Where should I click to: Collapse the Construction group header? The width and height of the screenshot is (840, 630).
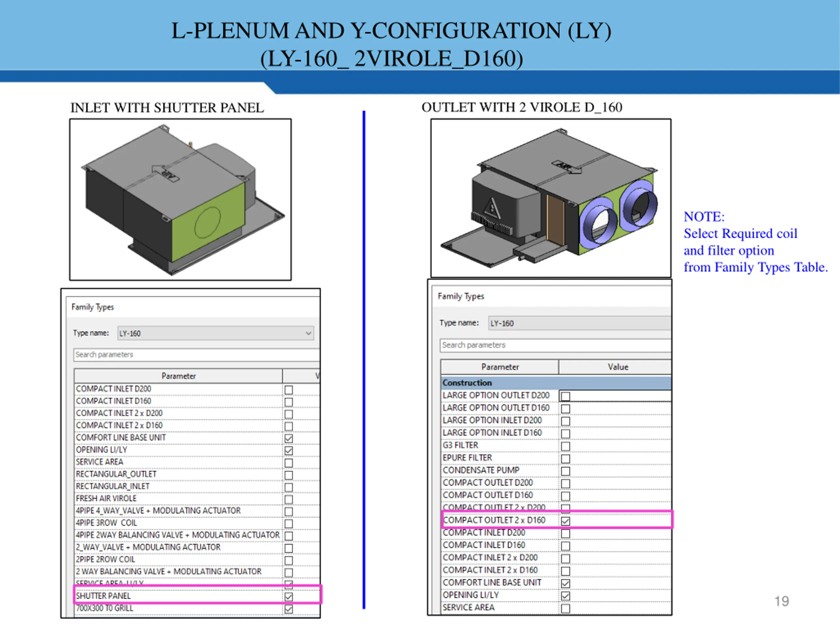point(467,383)
